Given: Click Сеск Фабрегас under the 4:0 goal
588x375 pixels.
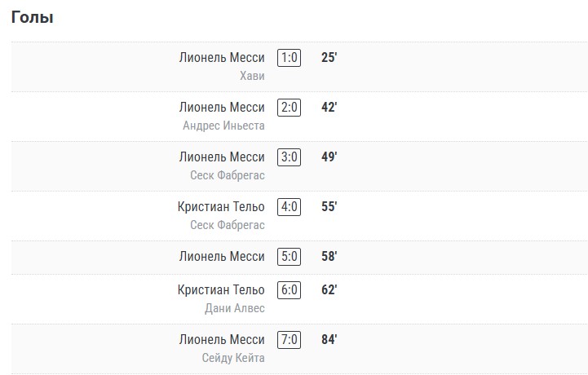Looking at the screenshot, I should (x=228, y=225).
